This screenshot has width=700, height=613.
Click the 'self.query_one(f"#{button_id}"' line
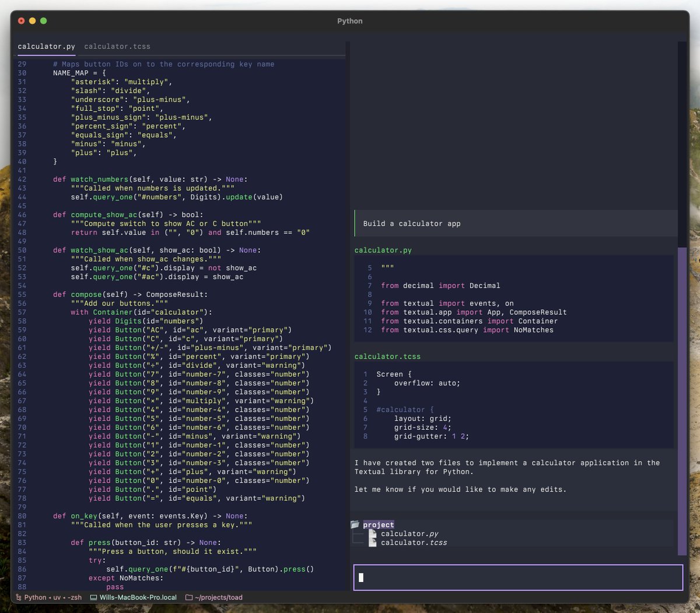click(210, 569)
